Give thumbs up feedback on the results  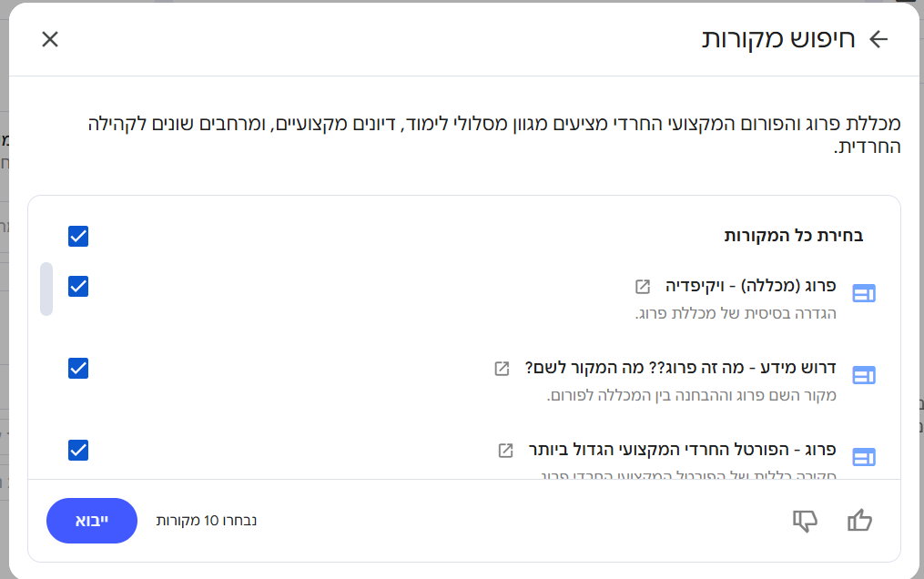click(858, 520)
